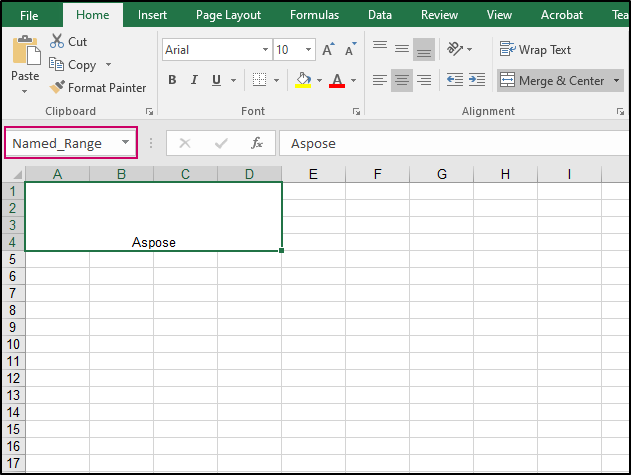Image resolution: width=631 pixels, height=475 pixels.
Task: Toggle Italic formatting
Action: (194, 80)
